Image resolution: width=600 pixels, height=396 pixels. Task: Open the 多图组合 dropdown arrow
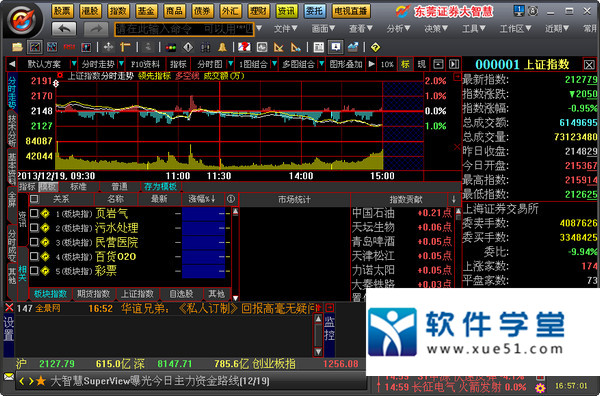pos(321,64)
